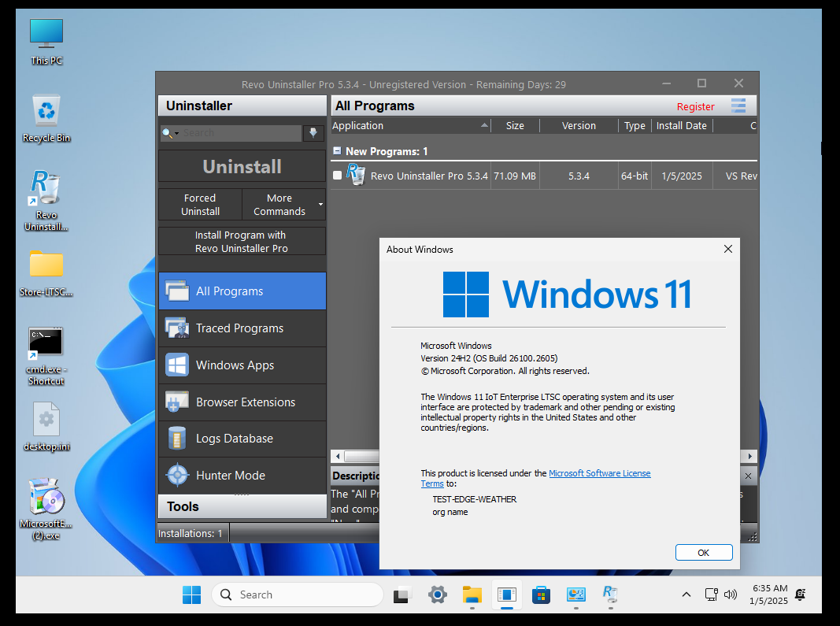The height and width of the screenshot is (626, 840).
Task: Click the taskbar Search box
Action: point(298,595)
